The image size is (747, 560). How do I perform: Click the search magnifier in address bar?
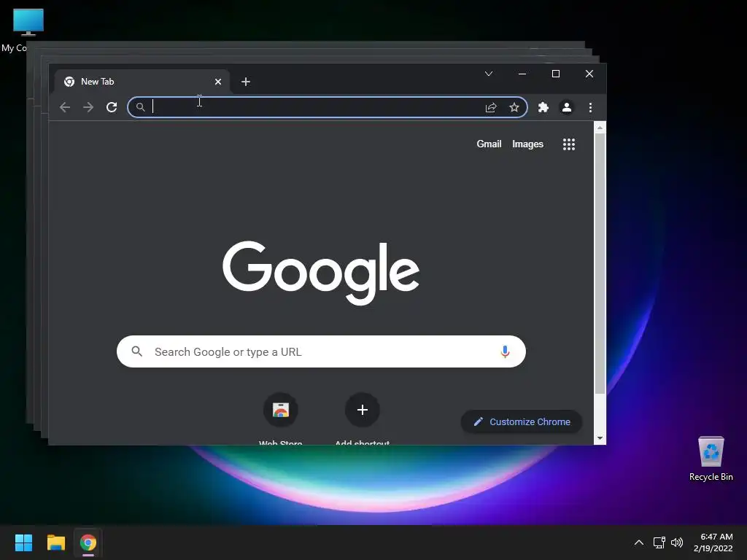140,107
